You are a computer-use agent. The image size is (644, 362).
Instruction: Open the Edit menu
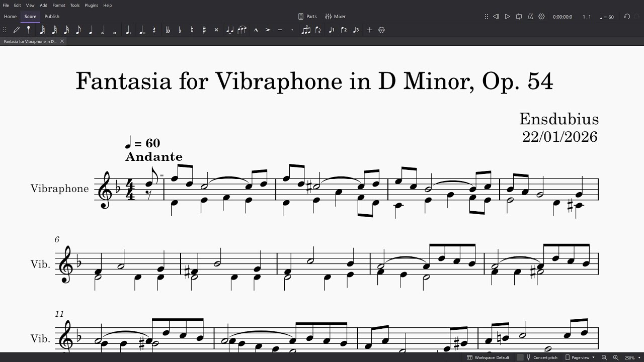click(18, 5)
